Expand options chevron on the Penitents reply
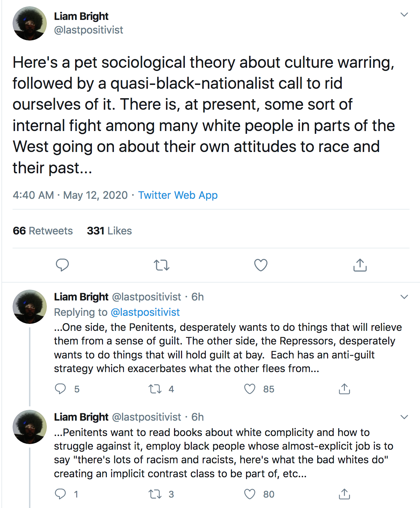420x508 pixels. pyautogui.click(x=404, y=297)
